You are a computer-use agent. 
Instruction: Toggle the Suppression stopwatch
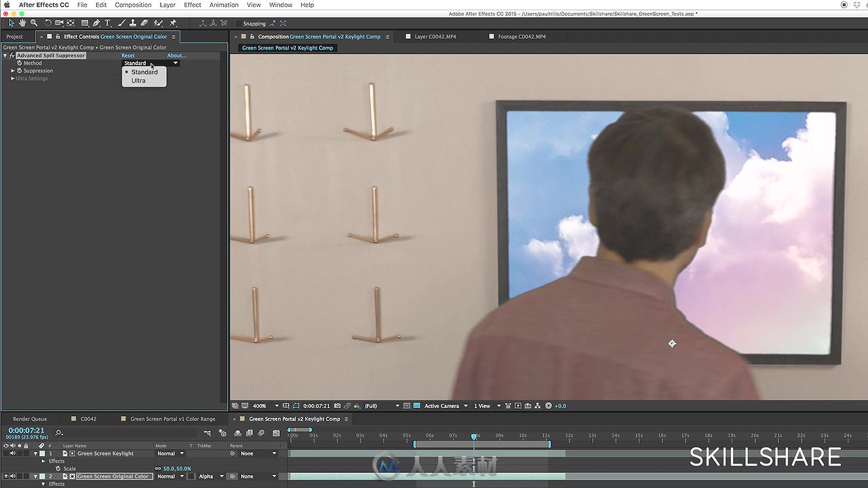click(20, 70)
